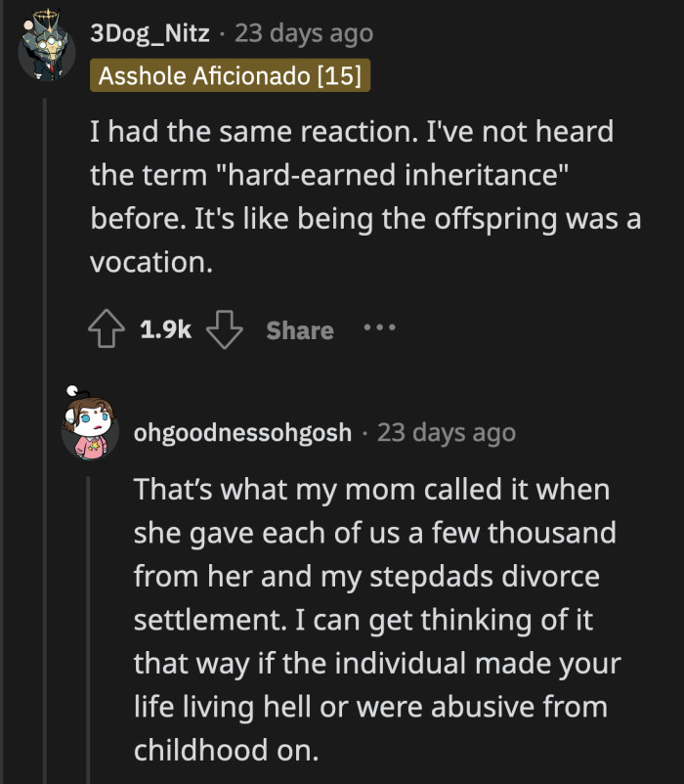Open 3Dog_Nitz's profile

point(149,32)
